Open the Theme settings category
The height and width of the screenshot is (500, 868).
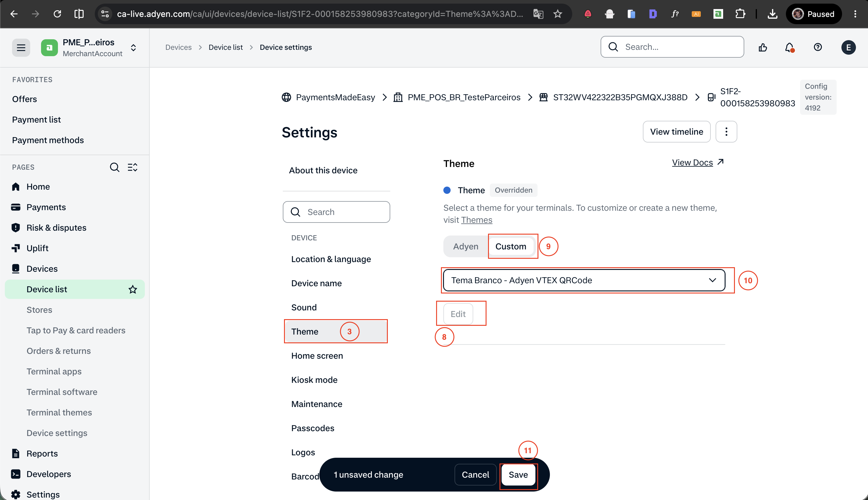pyautogui.click(x=336, y=332)
